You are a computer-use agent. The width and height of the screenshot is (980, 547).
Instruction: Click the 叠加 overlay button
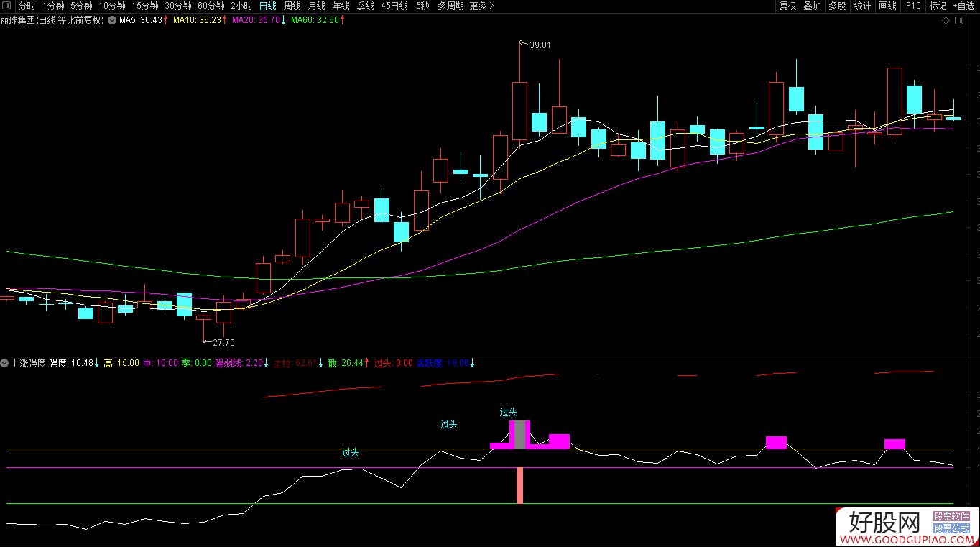(812, 6)
